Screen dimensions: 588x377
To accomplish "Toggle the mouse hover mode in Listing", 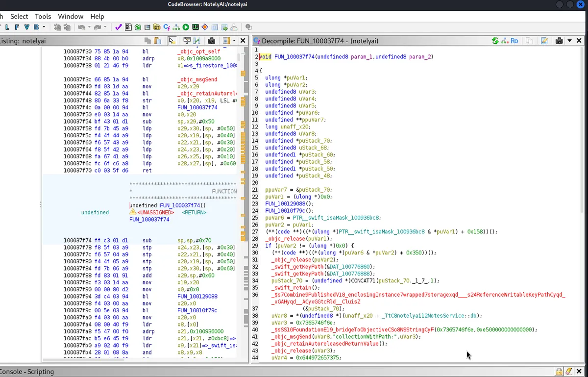I will (172, 41).
